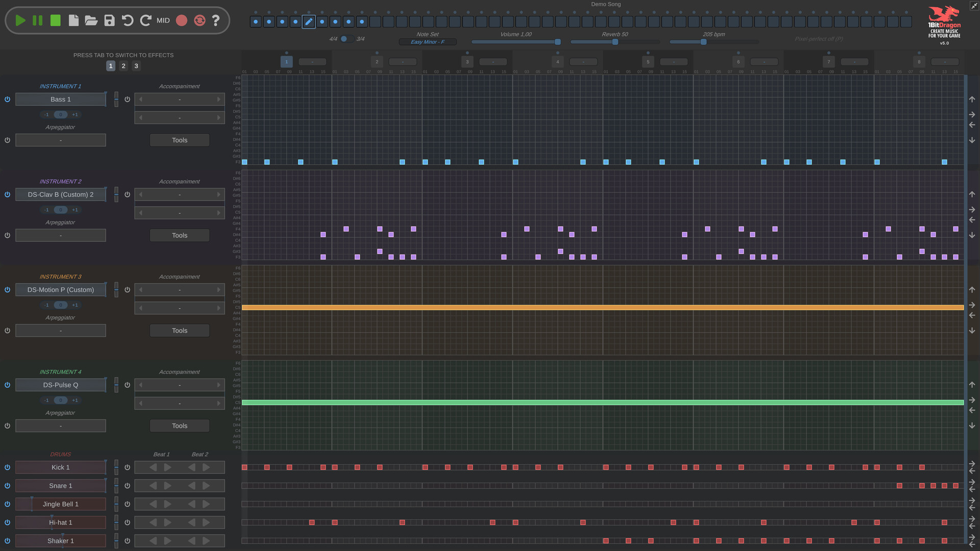The image size is (980, 551).
Task: Adjust the 205 bpm tempo slider
Action: (714, 42)
